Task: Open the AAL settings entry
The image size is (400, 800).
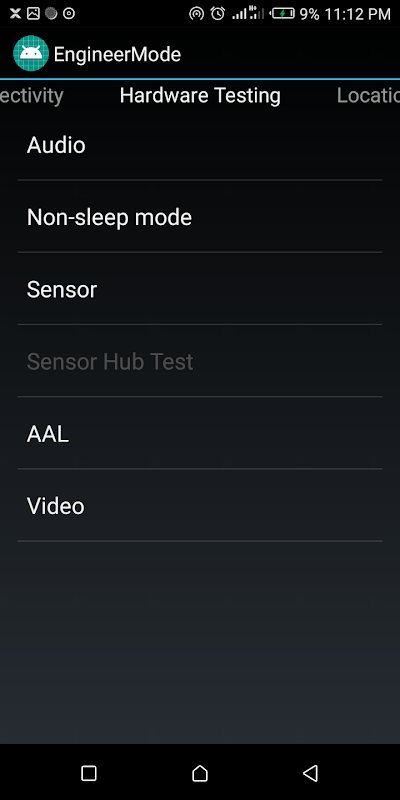Action: 200,433
